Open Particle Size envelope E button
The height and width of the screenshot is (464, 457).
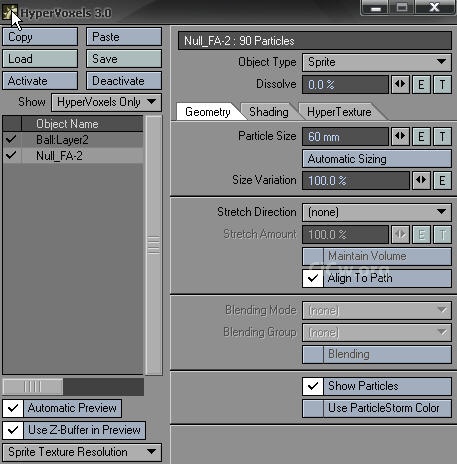[x=421, y=137]
